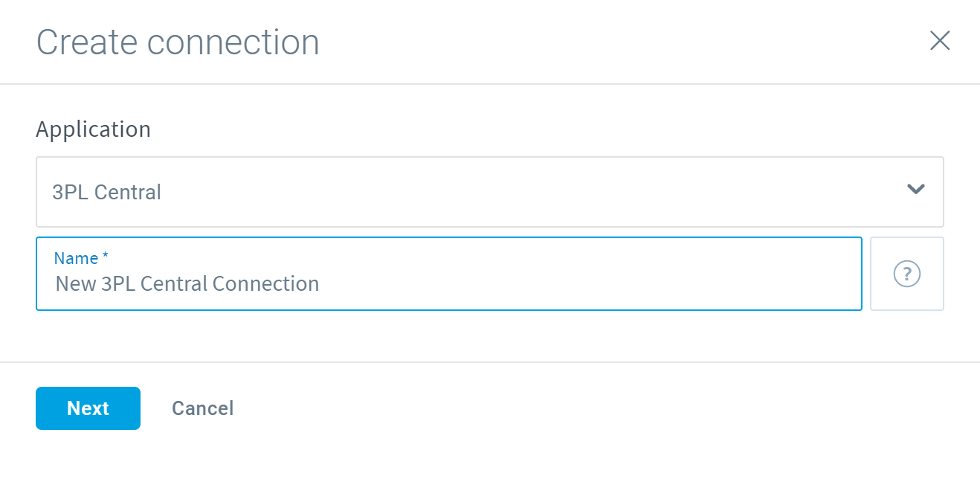The width and height of the screenshot is (980, 479).
Task: Click the Next button
Action: (88, 408)
